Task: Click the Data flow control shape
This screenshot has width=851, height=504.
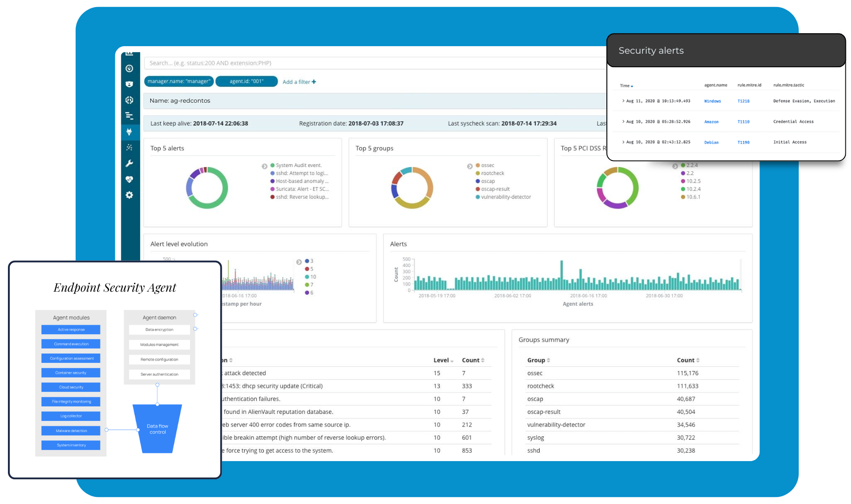Action: pos(157,429)
